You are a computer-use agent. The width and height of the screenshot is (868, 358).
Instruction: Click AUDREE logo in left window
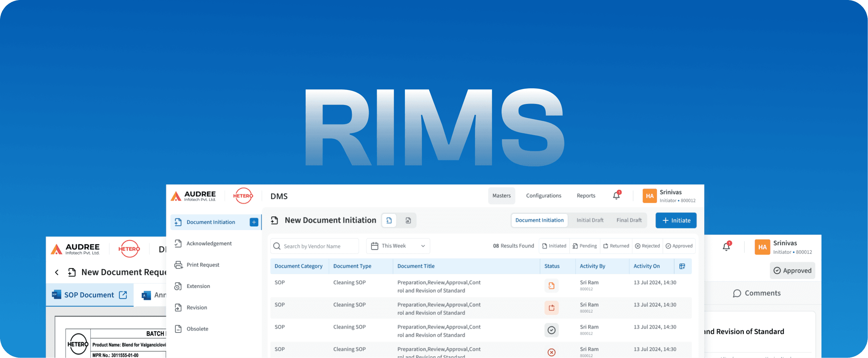click(75, 249)
